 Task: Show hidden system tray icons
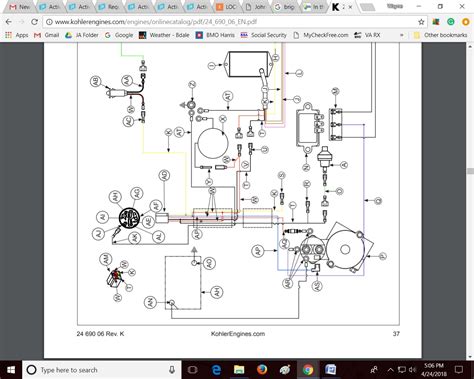click(x=391, y=370)
